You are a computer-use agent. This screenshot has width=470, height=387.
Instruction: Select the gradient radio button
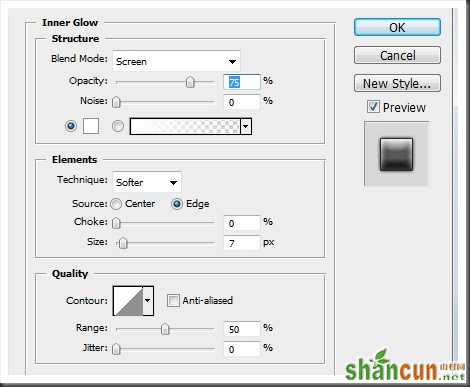[x=118, y=126]
